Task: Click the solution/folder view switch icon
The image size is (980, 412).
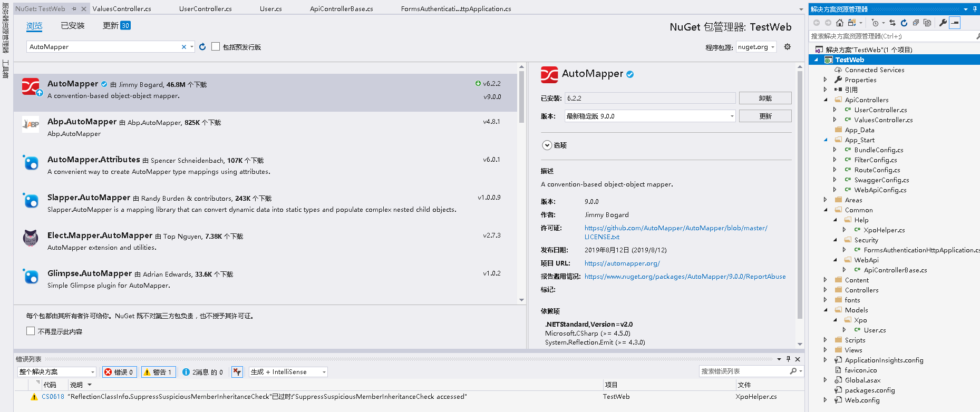Action: pos(852,23)
